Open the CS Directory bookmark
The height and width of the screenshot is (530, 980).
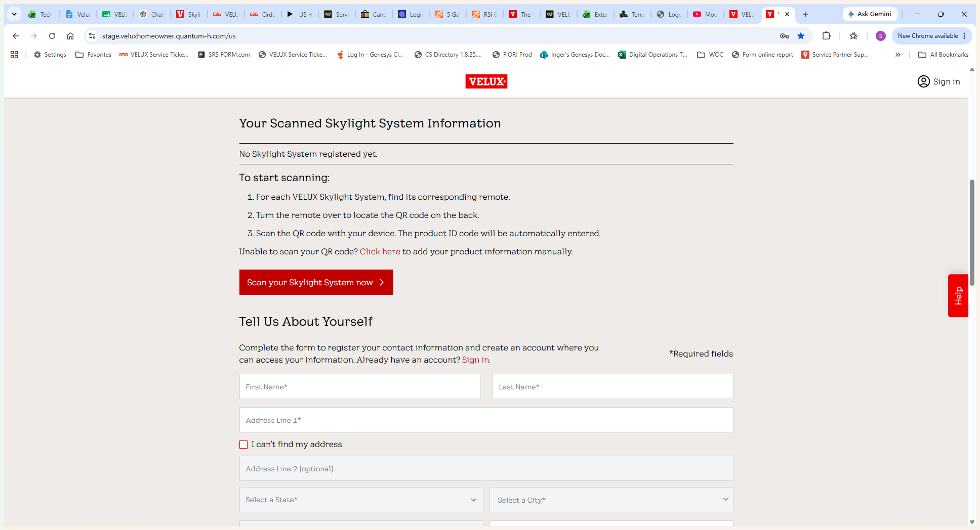point(448,55)
